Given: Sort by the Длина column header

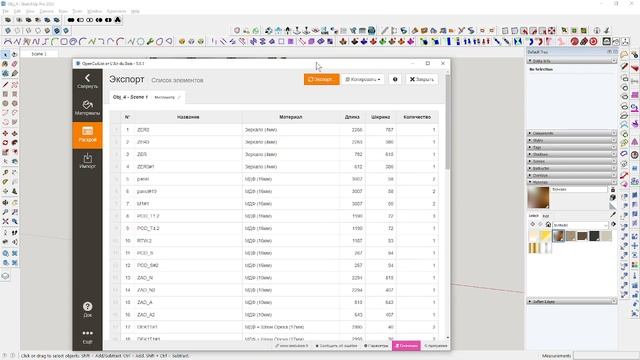Looking at the screenshot, I should tap(352, 117).
